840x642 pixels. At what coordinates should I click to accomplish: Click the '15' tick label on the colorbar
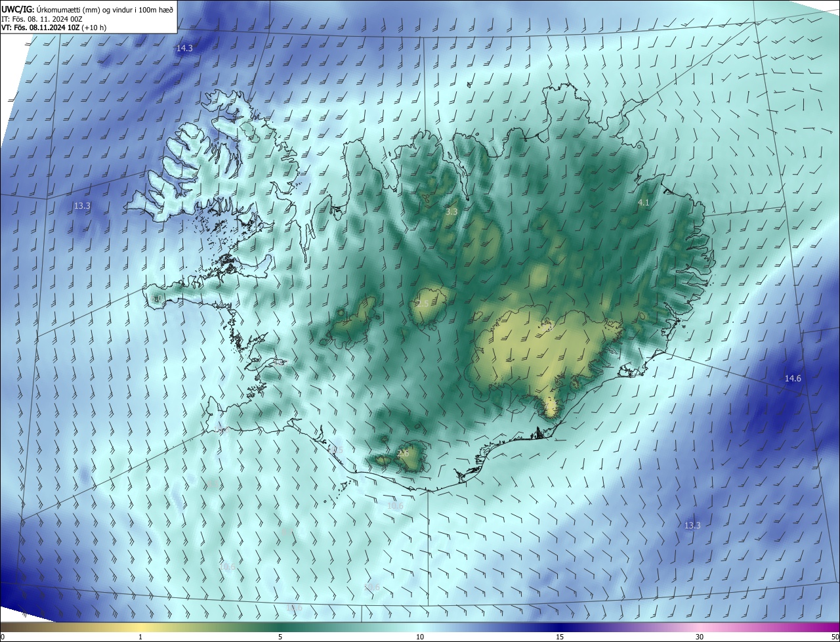(560, 637)
